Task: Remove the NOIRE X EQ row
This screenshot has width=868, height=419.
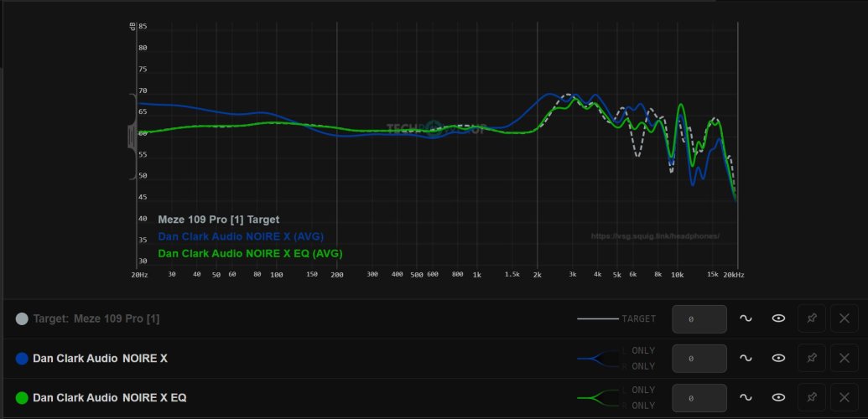Action: coord(845,397)
